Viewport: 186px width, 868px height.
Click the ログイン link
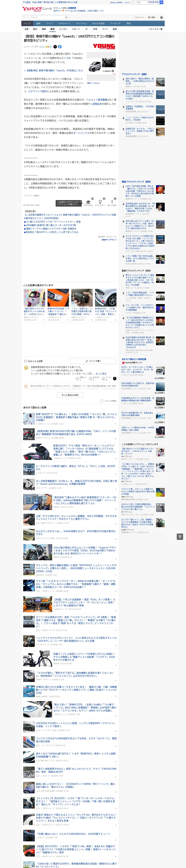pos(57,11)
